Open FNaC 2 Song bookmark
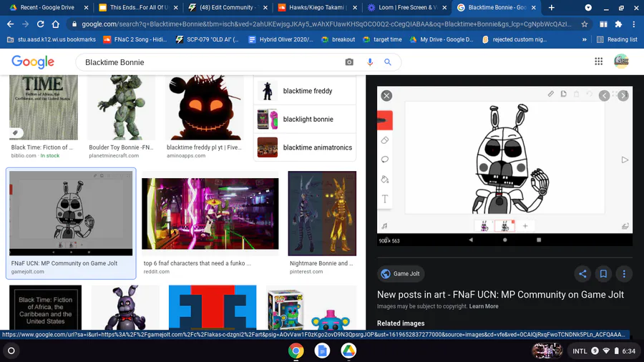This screenshot has height=362, width=644. 135,39
